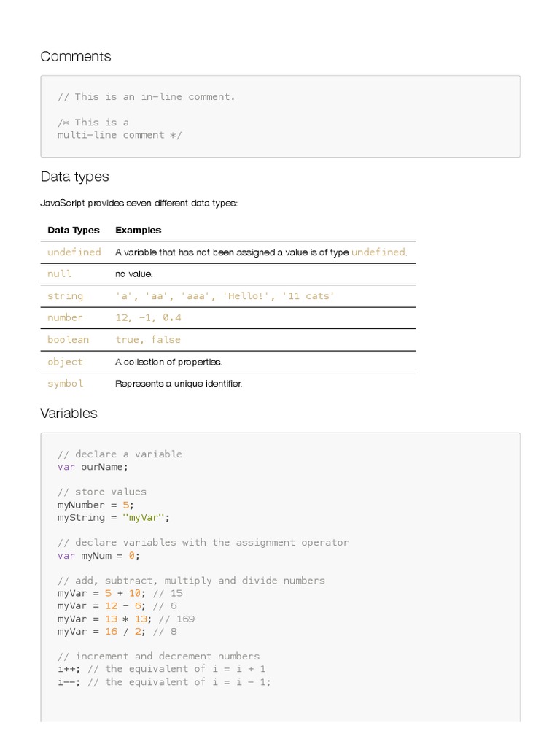This screenshot has height=747, width=560.
Task: Select the undefined data type cell
Action: point(74,252)
